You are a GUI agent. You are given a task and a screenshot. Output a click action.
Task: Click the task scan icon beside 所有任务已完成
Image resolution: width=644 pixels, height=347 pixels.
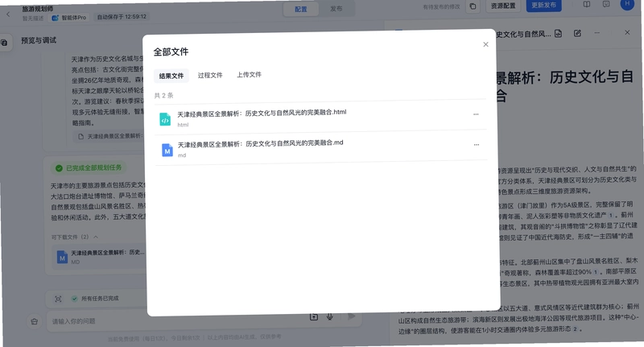(x=58, y=299)
